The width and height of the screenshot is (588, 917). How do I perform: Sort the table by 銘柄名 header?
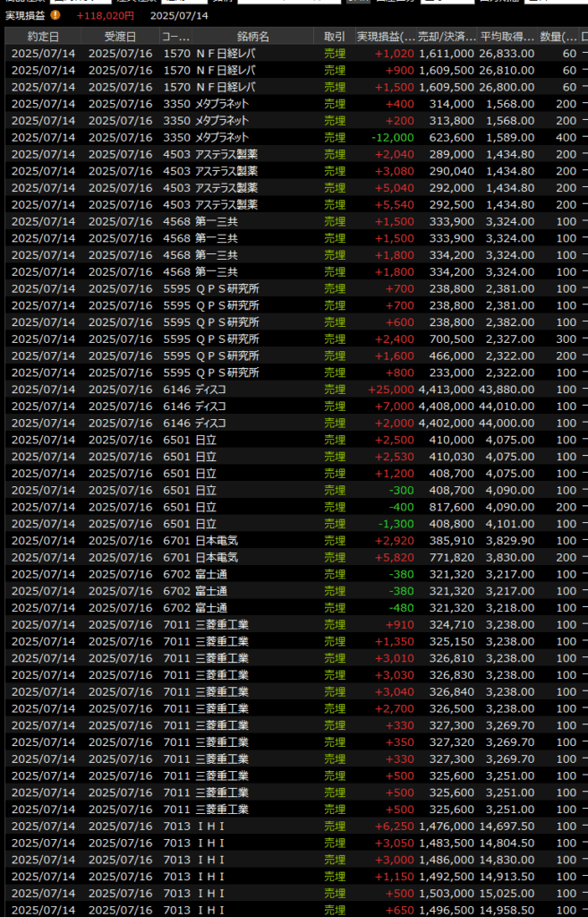[x=252, y=36]
